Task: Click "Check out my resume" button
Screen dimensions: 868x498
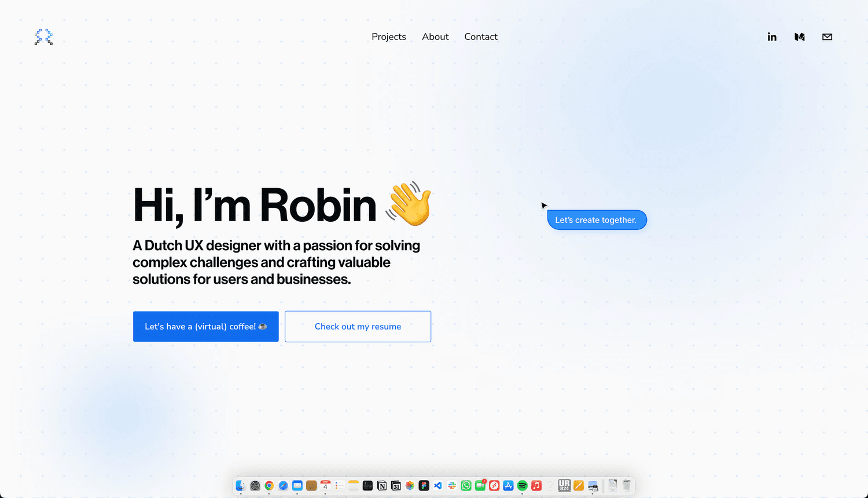Action: 358,327
